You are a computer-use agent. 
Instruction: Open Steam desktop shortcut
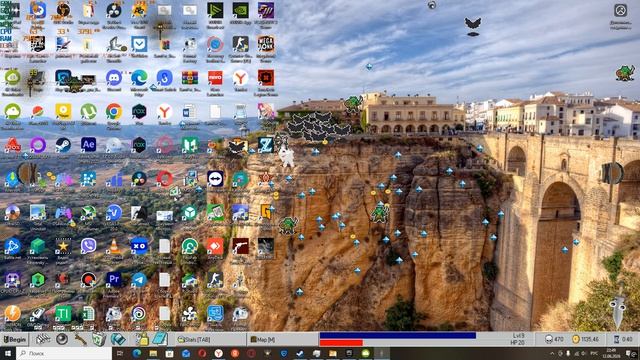[x=63, y=144]
